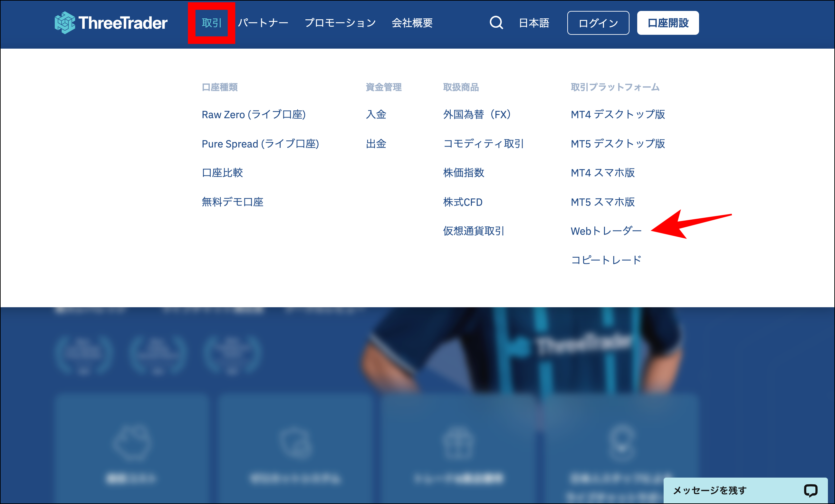This screenshot has height=504, width=835.
Task: Click the 口座開設 button
Action: pos(667,23)
